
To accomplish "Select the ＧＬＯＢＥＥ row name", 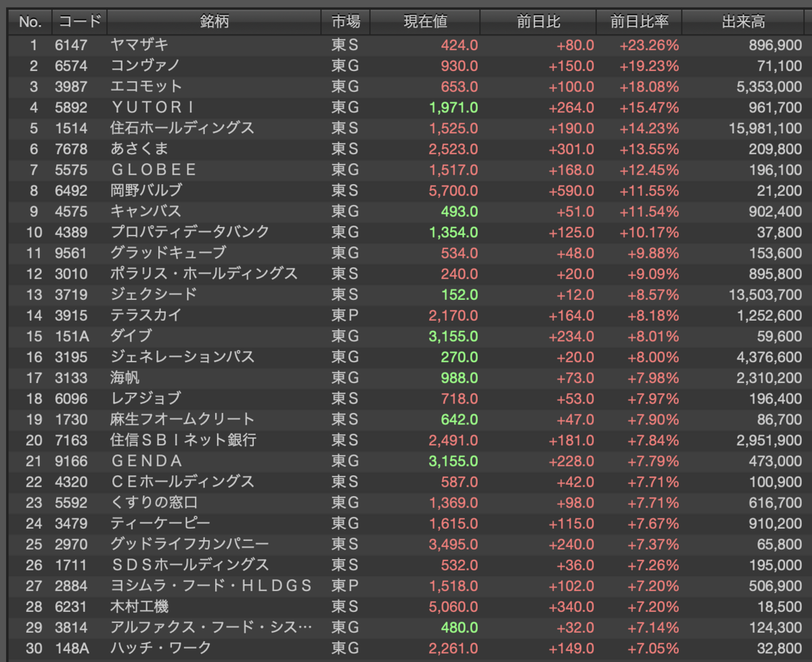I will (154, 170).
